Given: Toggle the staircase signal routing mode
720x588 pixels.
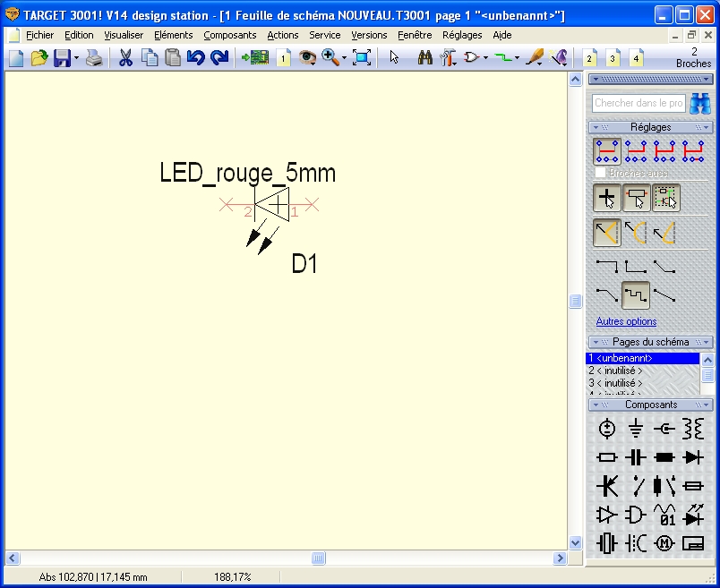Looking at the screenshot, I should pos(636,294).
